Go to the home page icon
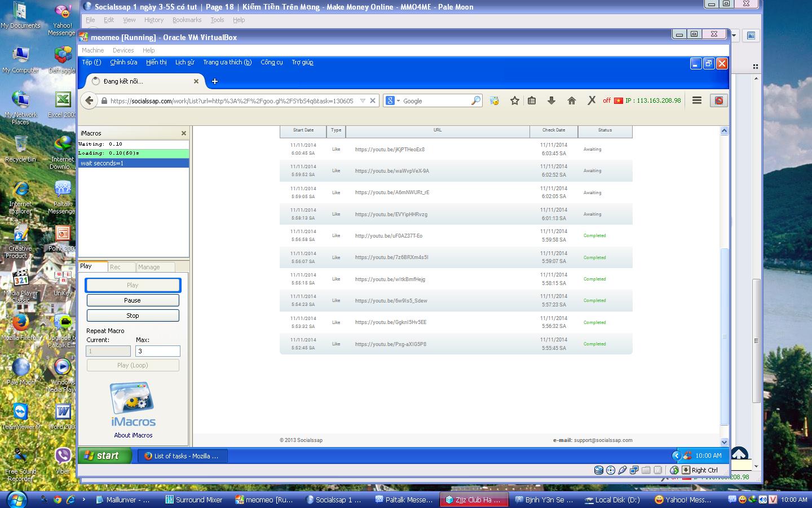Image resolution: width=812 pixels, height=508 pixels. (571, 100)
